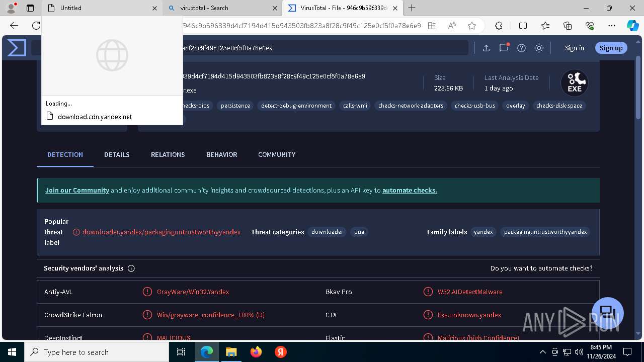Open the Favorites list icon
The height and width of the screenshot is (362, 644).
(545, 26)
